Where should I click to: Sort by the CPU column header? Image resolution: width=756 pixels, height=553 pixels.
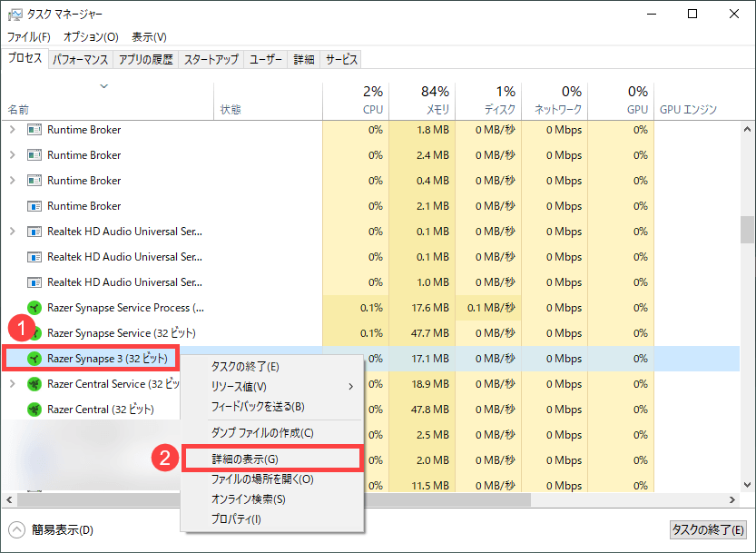(x=356, y=101)
